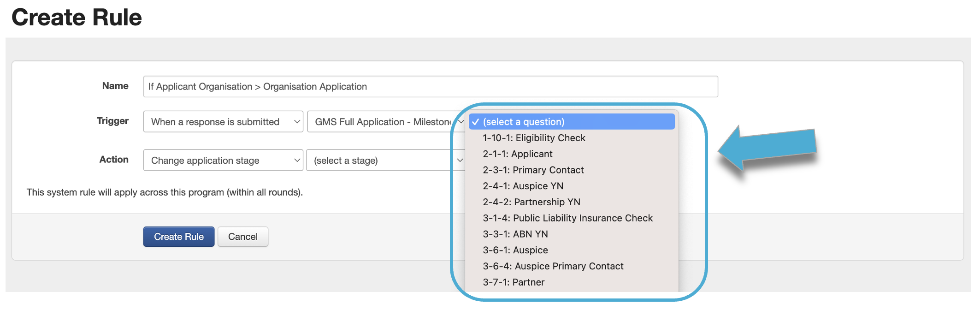This screenshot has height=310, width=980.
Task: Pick '3-1-4: Public Liability Insurance Check'
Action: pos(567,218)
